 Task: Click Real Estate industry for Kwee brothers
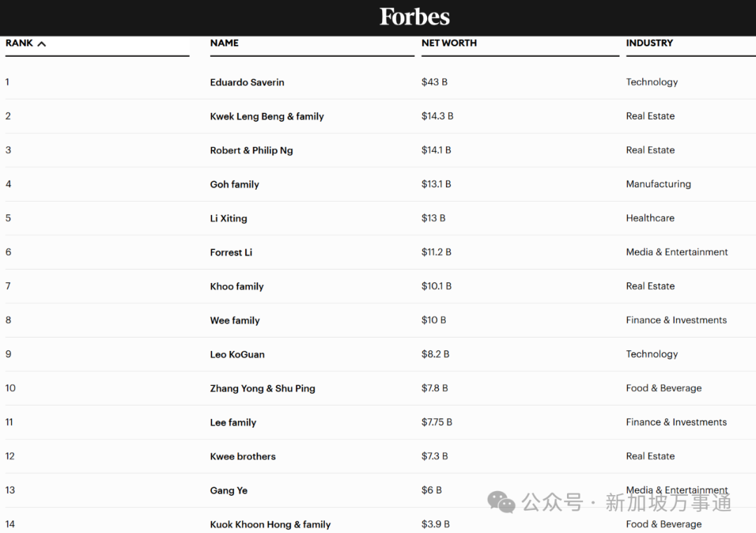(650, 456)
